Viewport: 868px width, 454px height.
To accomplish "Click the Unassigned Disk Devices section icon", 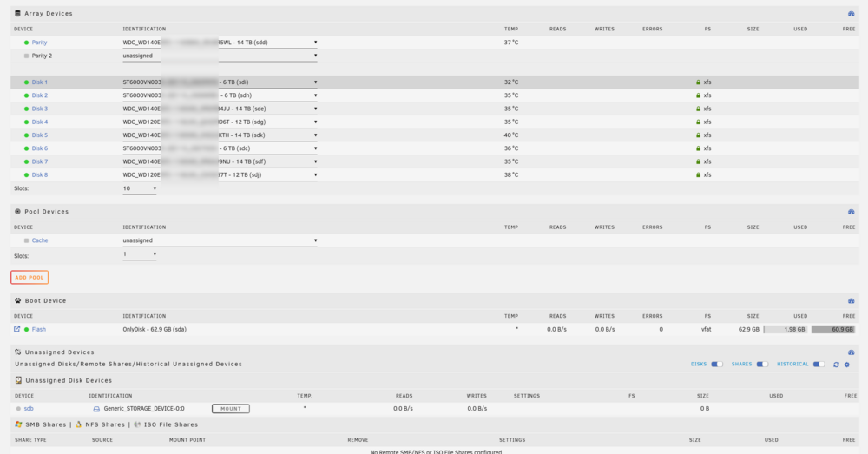I will pos(18,380).
